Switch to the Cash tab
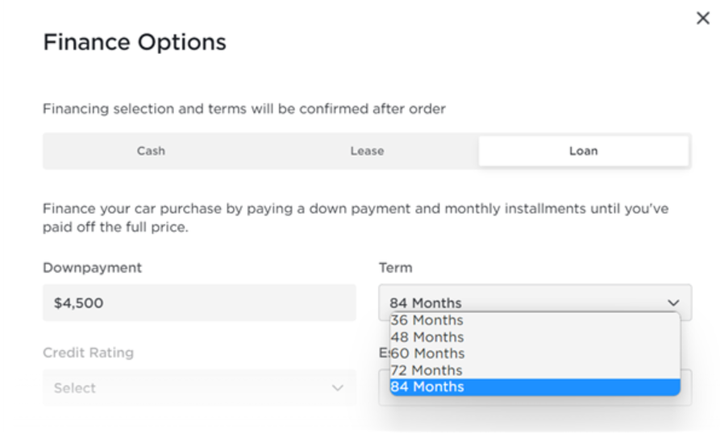This screenshot has height=447, width=720. click(x=151, y=151)
